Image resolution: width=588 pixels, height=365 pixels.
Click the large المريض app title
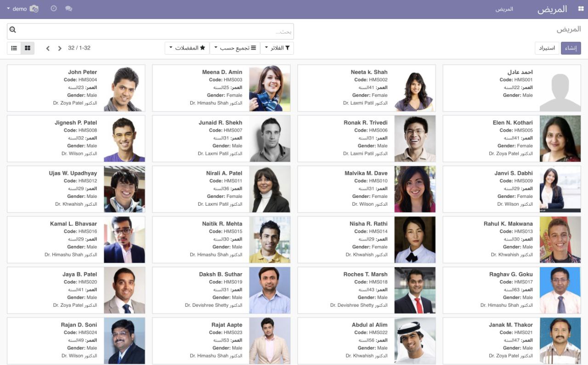click(552, 9)
